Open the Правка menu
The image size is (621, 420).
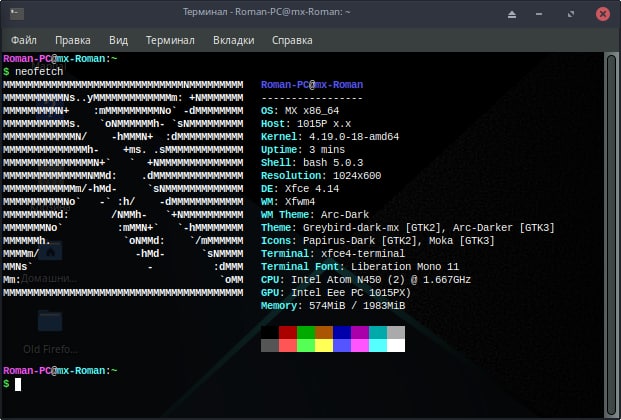(x=72, y=40)
